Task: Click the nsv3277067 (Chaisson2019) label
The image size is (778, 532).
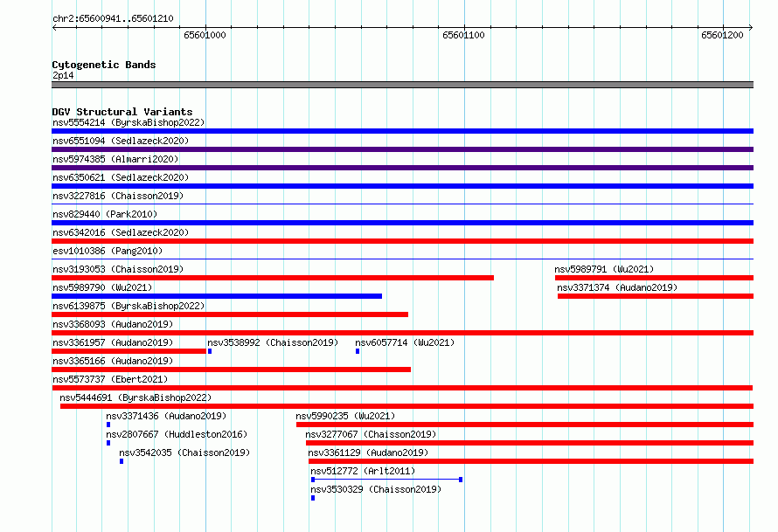Action: 371,434
